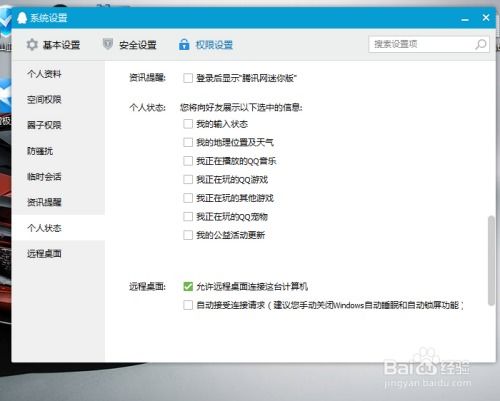Enable 自动接受连接请求 checkbox
The width and height of the screenshot is (500, 401).
click(188, 305)
